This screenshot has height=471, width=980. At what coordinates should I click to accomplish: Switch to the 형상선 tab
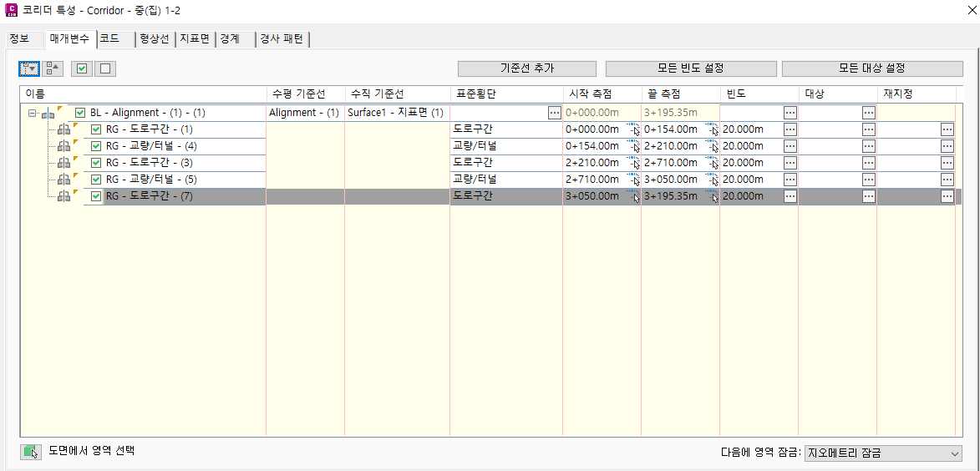click(x=155, y=38)
